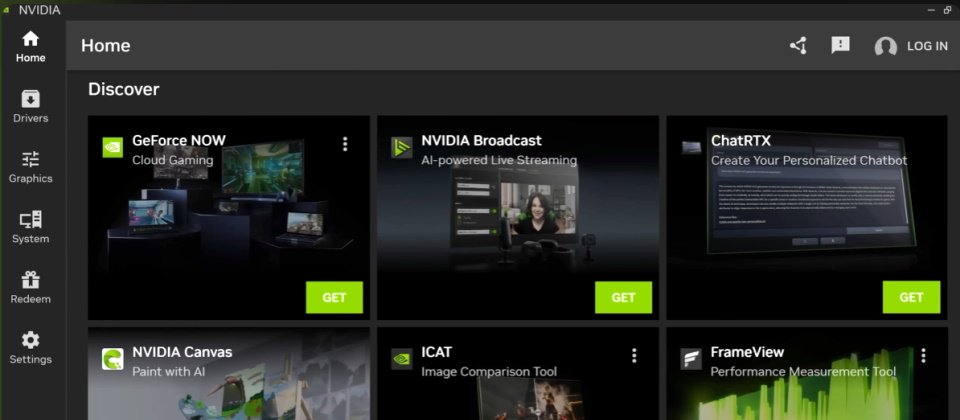Open the Graphics settings section

click(31, 167)
